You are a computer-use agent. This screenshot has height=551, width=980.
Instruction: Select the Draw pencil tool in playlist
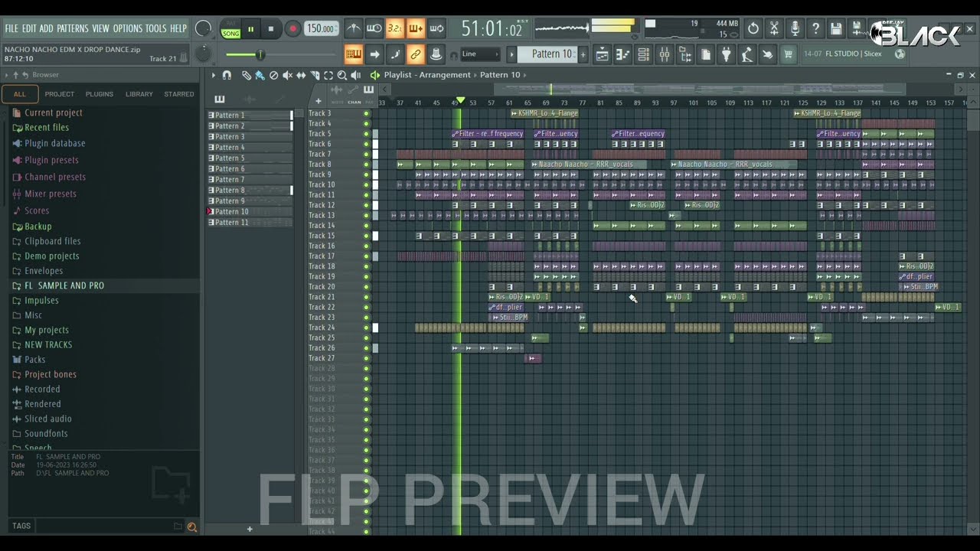click(247, 75)
